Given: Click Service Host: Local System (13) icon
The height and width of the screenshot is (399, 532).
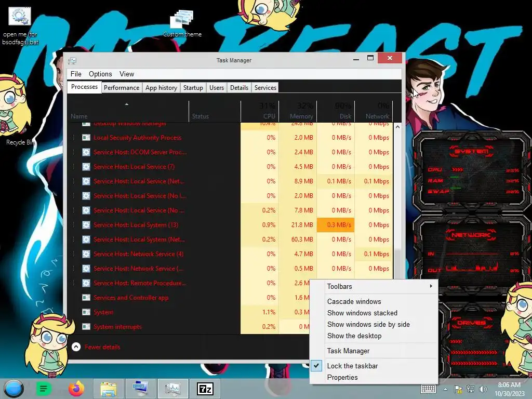Looking at the screenshot, I should point(86,224).
